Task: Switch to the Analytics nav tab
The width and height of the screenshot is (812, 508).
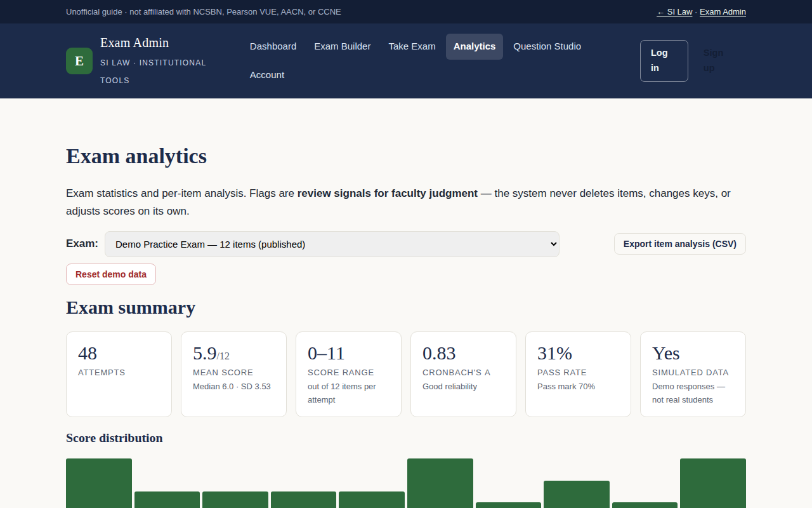Action: click(x=475, y=46)
